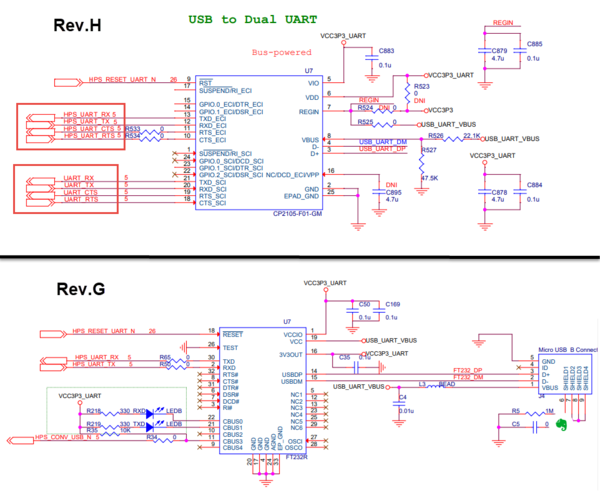Click the "TEST" pin name
The image size is (600, 491).
click(x=230, y=348)
